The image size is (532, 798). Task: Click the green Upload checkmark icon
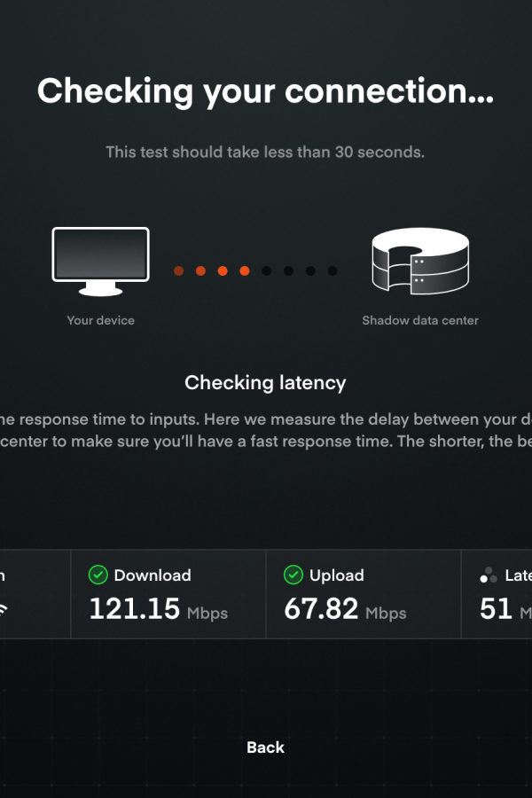(x=293, y=575)
